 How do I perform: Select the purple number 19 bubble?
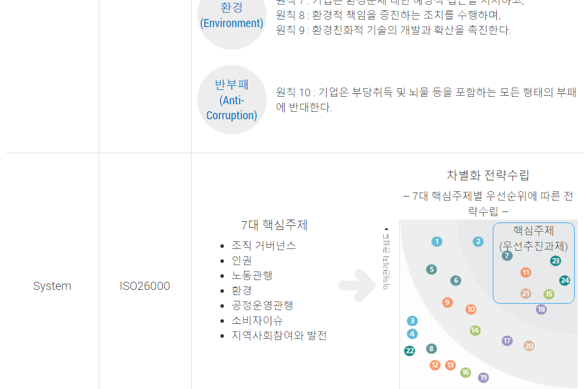[x=484, y=377]
